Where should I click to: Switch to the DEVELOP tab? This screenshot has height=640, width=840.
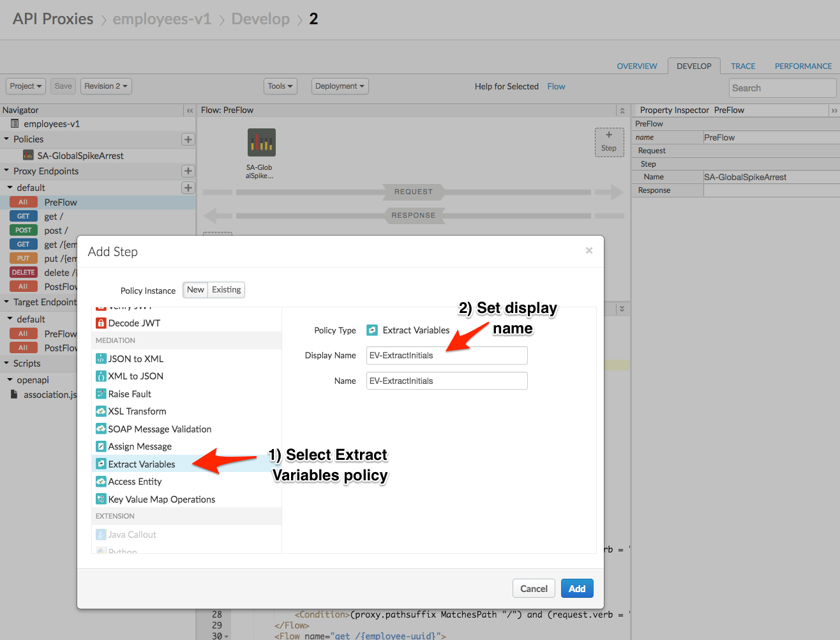pos(694,66)
